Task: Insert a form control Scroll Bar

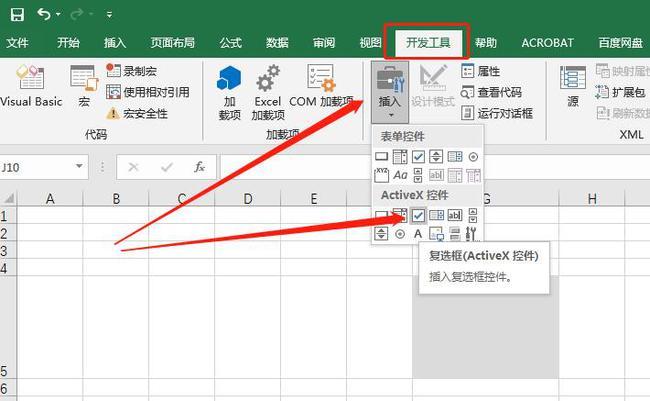Action: (418, 175)
